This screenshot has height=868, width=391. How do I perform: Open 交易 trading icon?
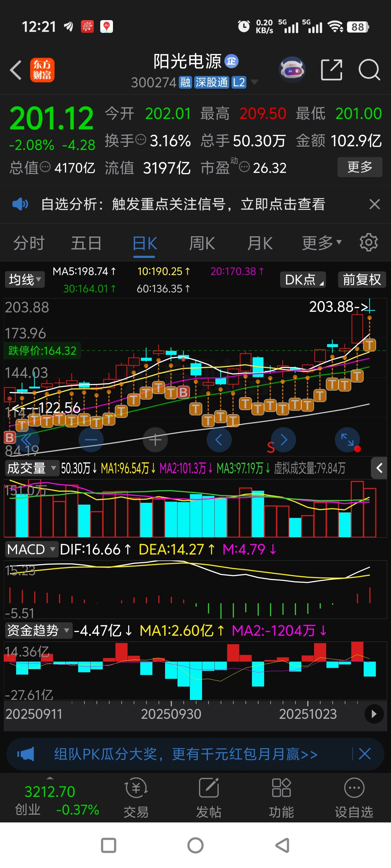click(136, 798)
